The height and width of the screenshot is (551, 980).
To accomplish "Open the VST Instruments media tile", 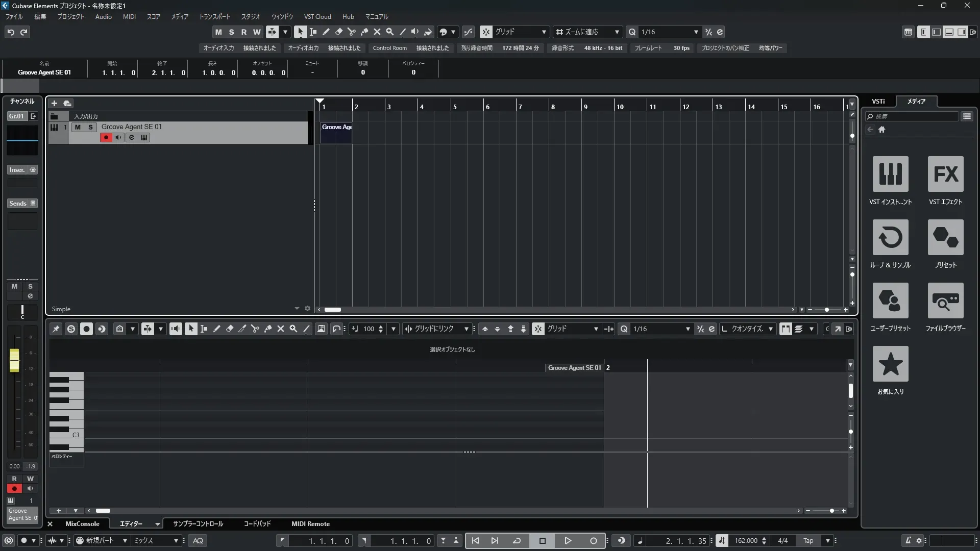I will [x=890, y=174].
